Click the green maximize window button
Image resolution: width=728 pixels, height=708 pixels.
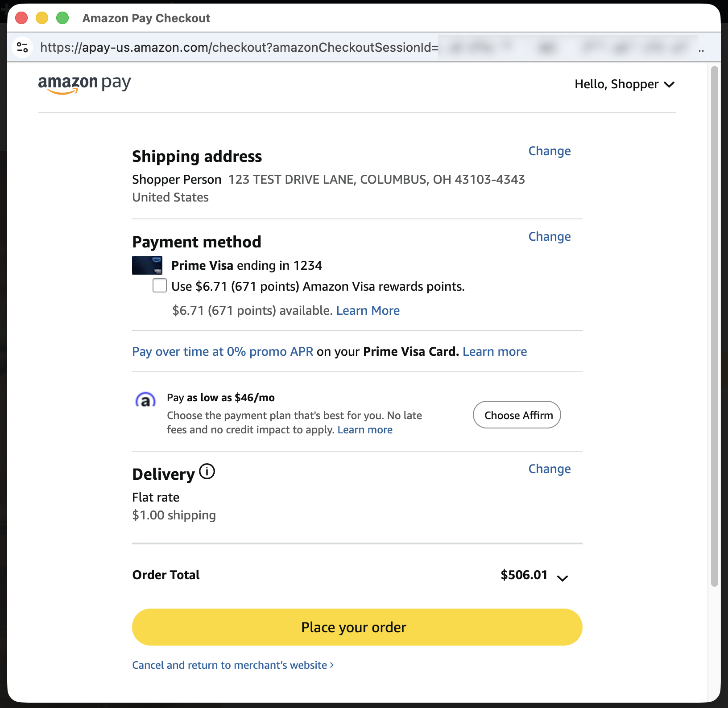point(62,18)
